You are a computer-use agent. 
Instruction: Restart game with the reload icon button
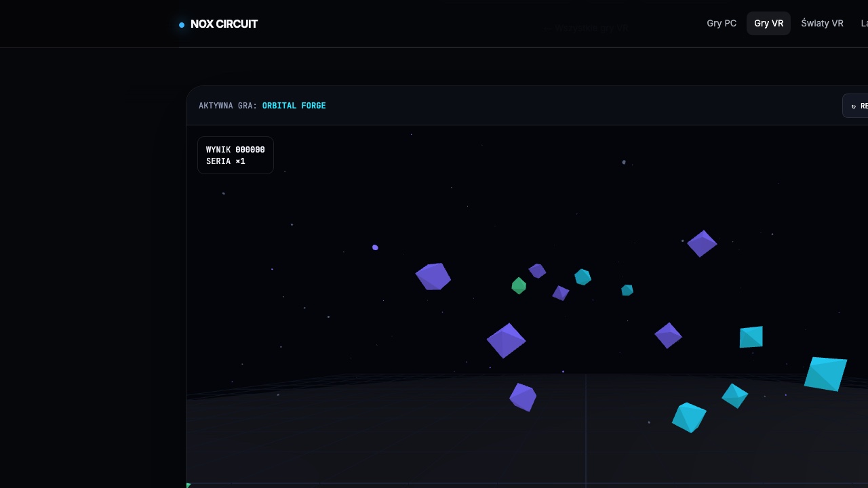(x=856, y=106)
